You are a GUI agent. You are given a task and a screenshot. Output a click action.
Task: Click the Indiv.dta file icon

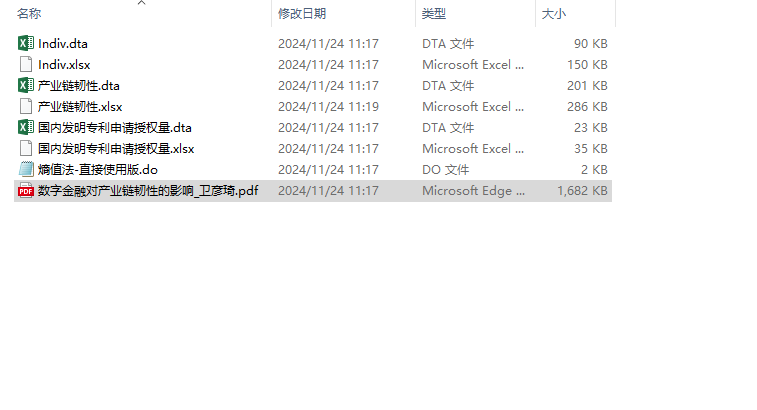(x=26, y=43)
